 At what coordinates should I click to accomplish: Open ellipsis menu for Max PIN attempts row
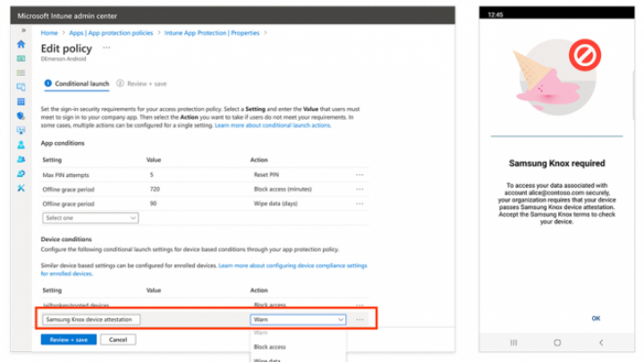[x=360, y=175]
